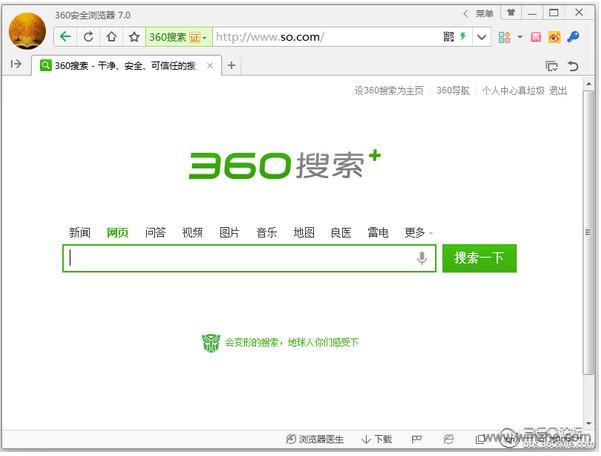Open the QR code icon in address bar
Viewport: 601px width, 456px height.
coord(448,37)
